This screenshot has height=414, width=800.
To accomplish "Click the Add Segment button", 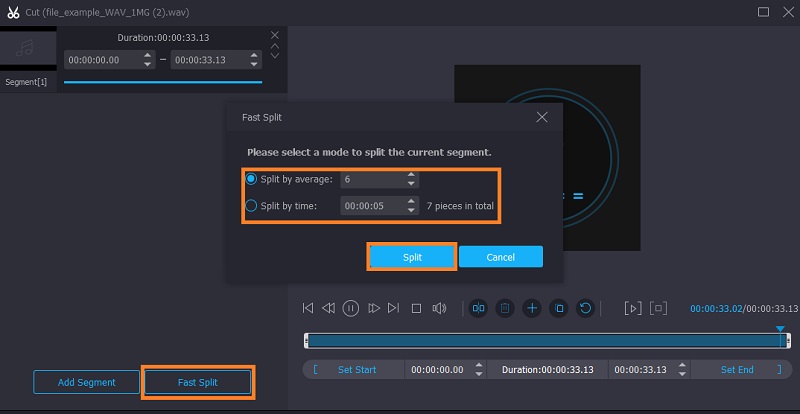I will pyautogui.click(x=86, y=382).
